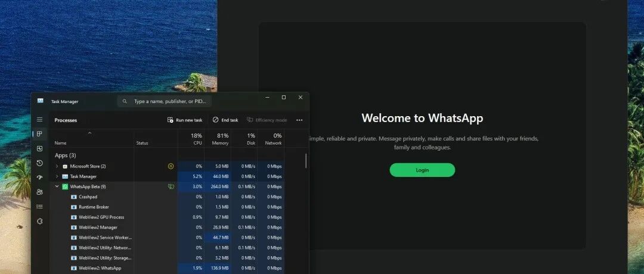Click the WebView2: WhatsApp process icon
This screenshot has width=644, height=274.
pos(74,268)
